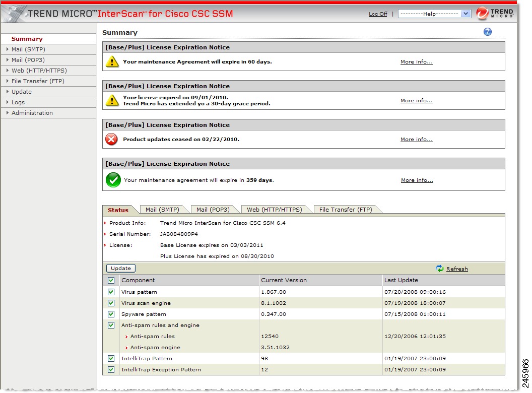Click the warning icon for 60 days notice
Screen dimensions: 532x393
[112, 62]
